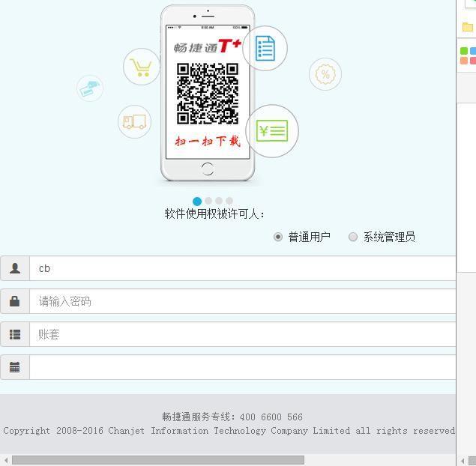The width and height of the screenshot is (476, 466).
Task: Click the lock icon beside password
Action: (x=14, y=301)
